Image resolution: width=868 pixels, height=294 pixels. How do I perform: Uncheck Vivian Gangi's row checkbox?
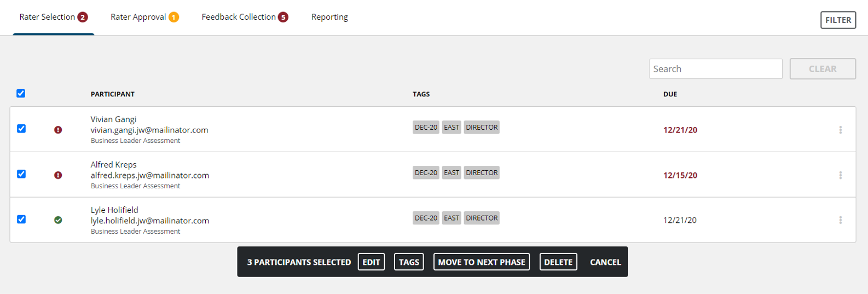tap(21, 129)
